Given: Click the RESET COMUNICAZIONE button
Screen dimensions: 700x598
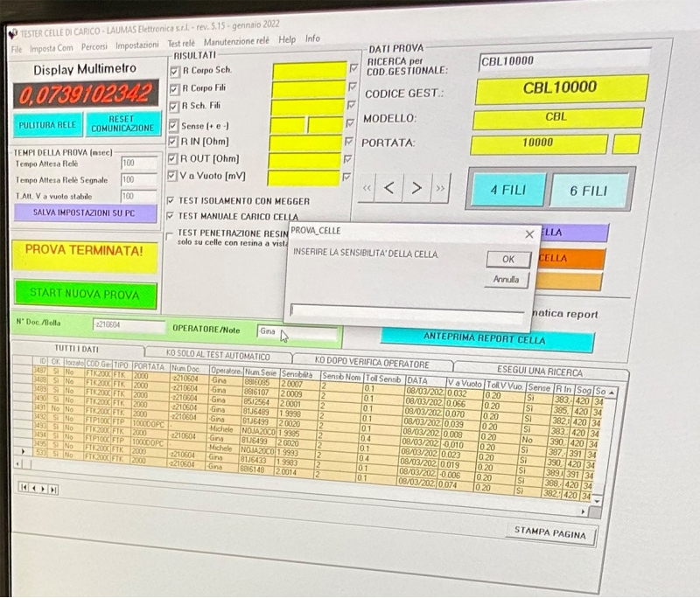Looking at the screenshot, I should point(122,124).
